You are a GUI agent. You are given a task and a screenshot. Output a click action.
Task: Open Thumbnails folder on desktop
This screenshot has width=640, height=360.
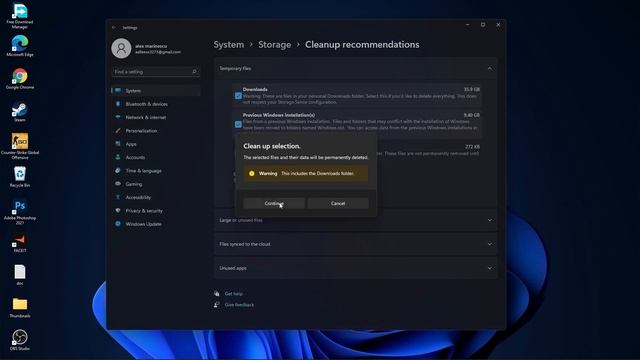click(20, 307)
